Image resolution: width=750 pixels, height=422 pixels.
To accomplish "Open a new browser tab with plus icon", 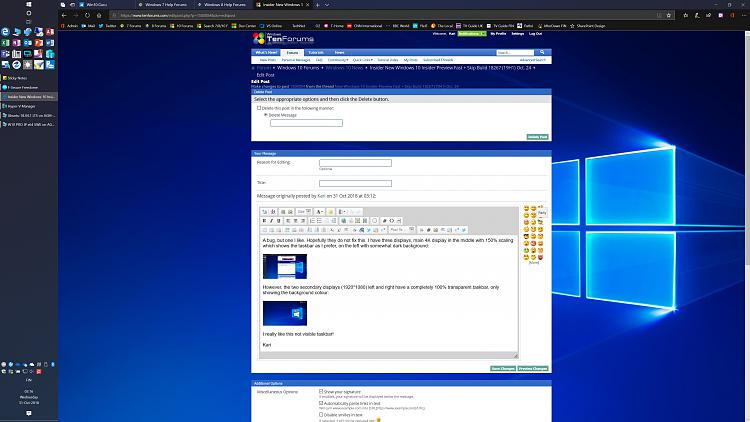I will (317, 5).
